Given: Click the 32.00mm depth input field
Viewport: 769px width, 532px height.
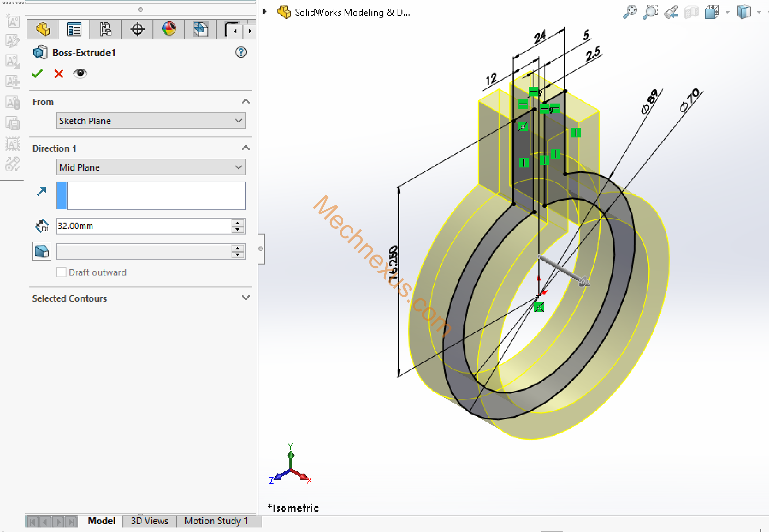Looking at the screenshot, I should tap(143, 226).
